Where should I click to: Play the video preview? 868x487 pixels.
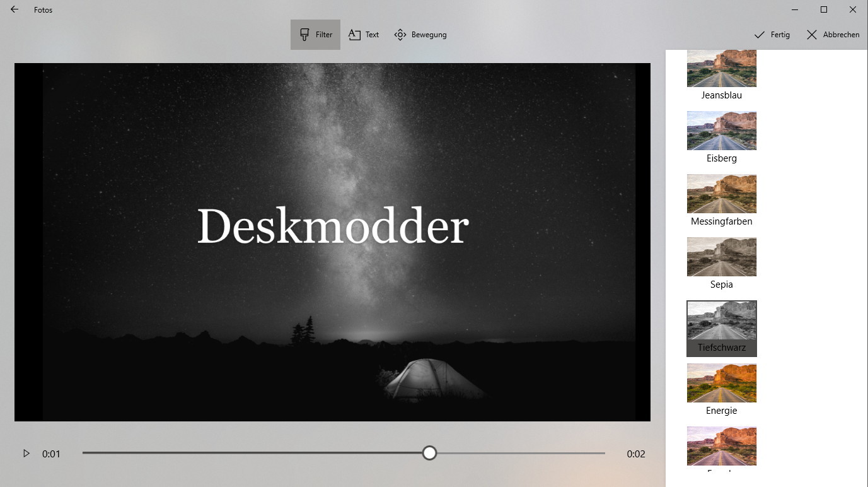tap(26, 453)
